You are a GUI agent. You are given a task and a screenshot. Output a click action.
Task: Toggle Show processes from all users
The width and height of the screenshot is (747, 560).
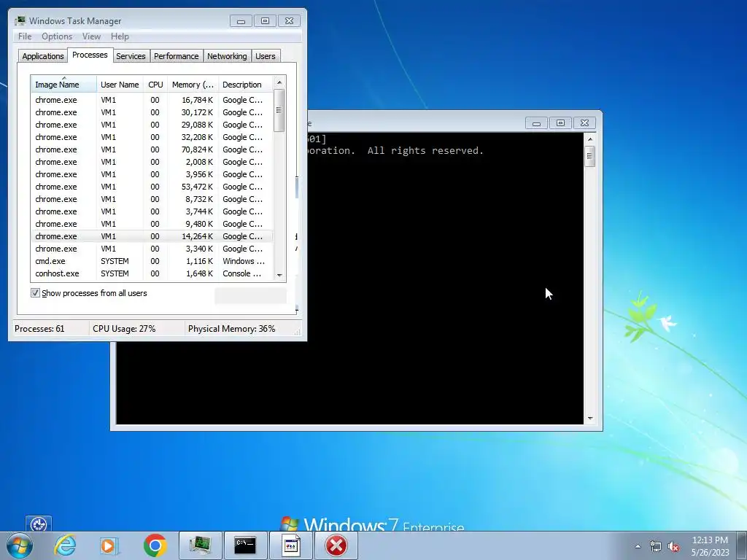click(35, 293)
